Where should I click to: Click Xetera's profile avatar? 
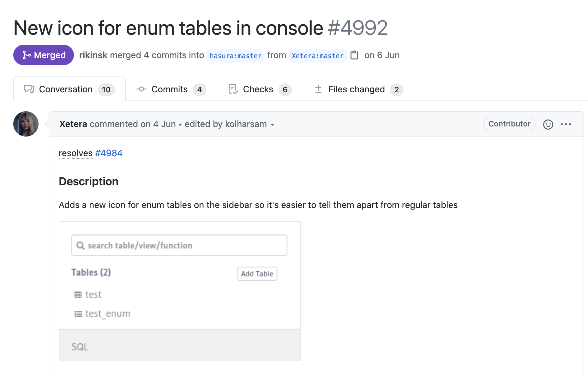26,124
